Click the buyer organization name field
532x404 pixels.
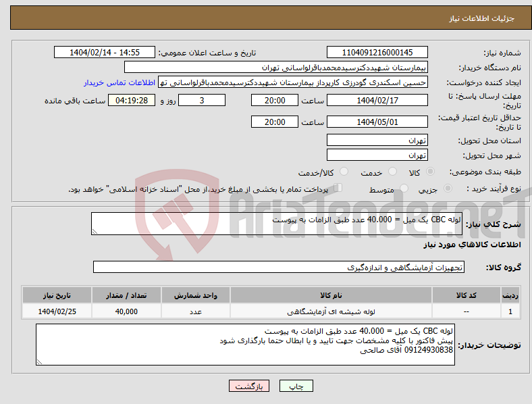[x=276, y=67]
